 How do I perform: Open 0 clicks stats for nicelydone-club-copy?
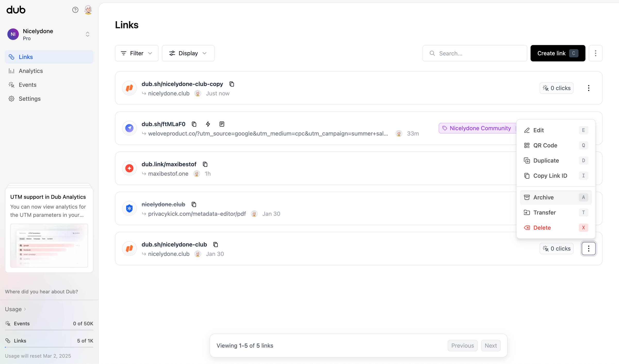pos(556,88)
